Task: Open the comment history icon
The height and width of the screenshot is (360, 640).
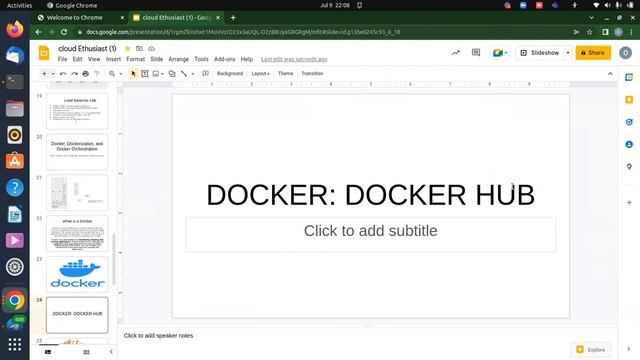Action: (x=476, y=53)
